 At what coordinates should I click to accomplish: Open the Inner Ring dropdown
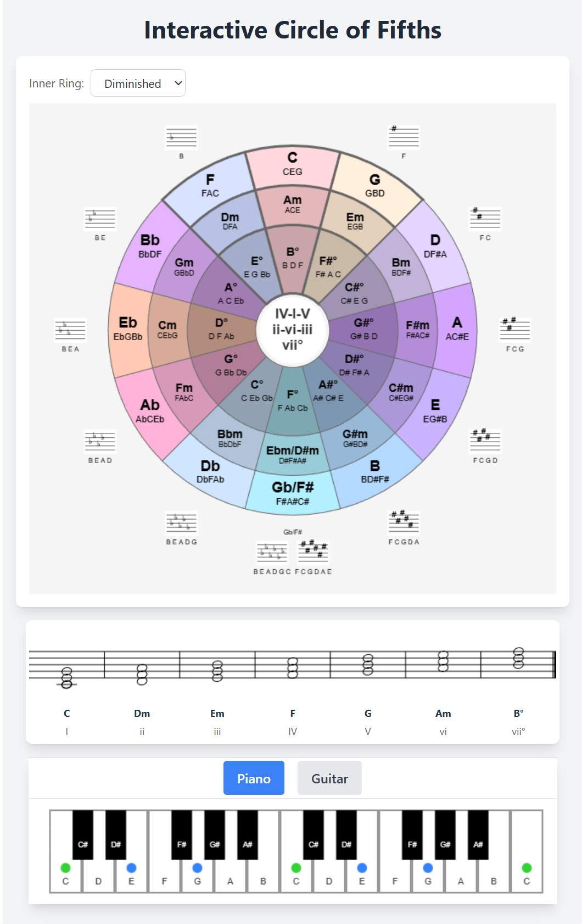coord(138,83)
